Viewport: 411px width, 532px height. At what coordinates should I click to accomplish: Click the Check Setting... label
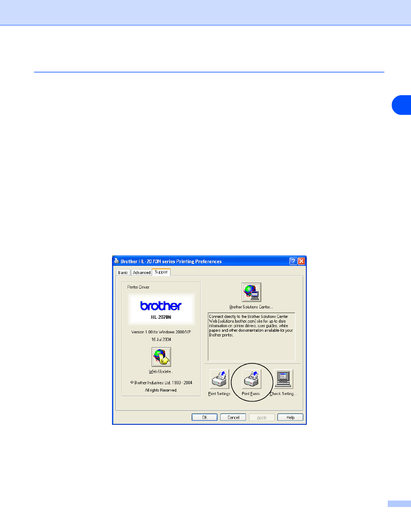[x=283, y=394]
